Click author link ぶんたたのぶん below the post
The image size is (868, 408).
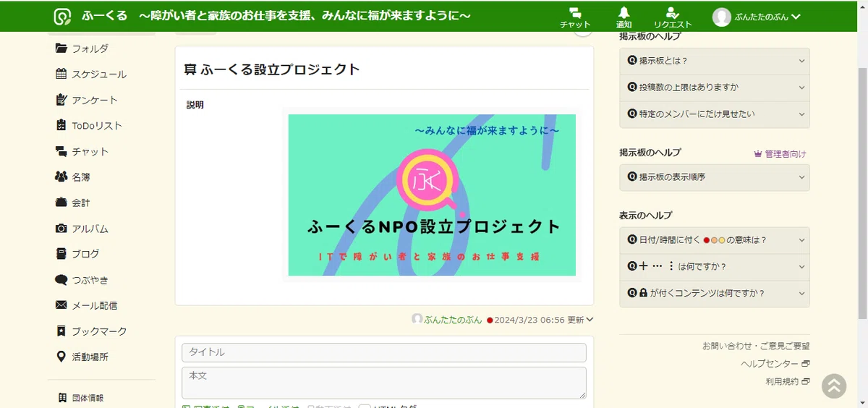point(453,319)
